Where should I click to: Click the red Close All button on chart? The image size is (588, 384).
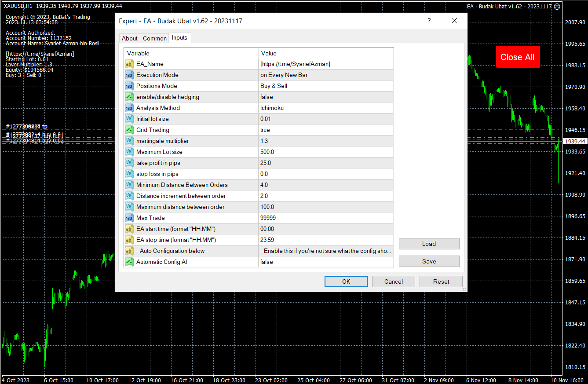(518, 57)
